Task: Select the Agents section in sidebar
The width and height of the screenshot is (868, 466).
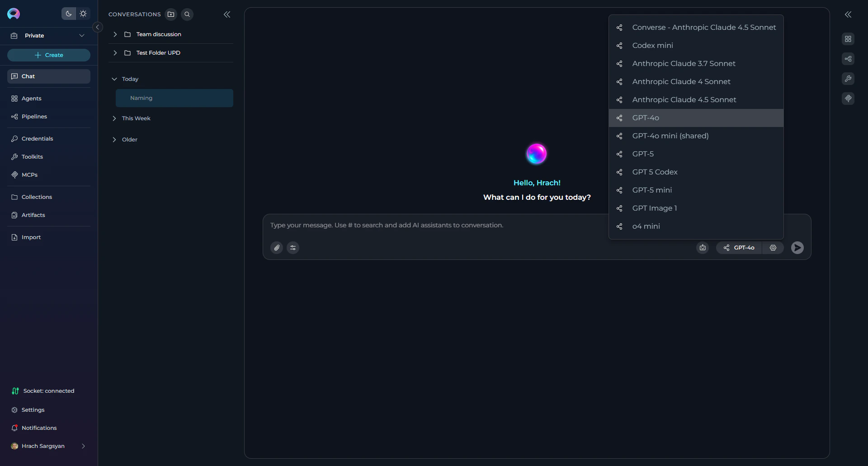Action: (31, 99)
